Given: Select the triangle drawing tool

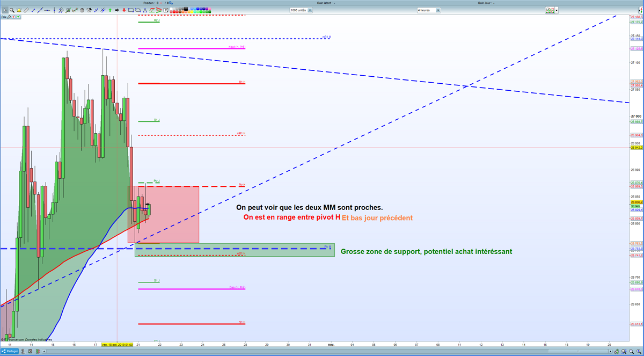Looking at the screenshot, I should tap(145, 10).
